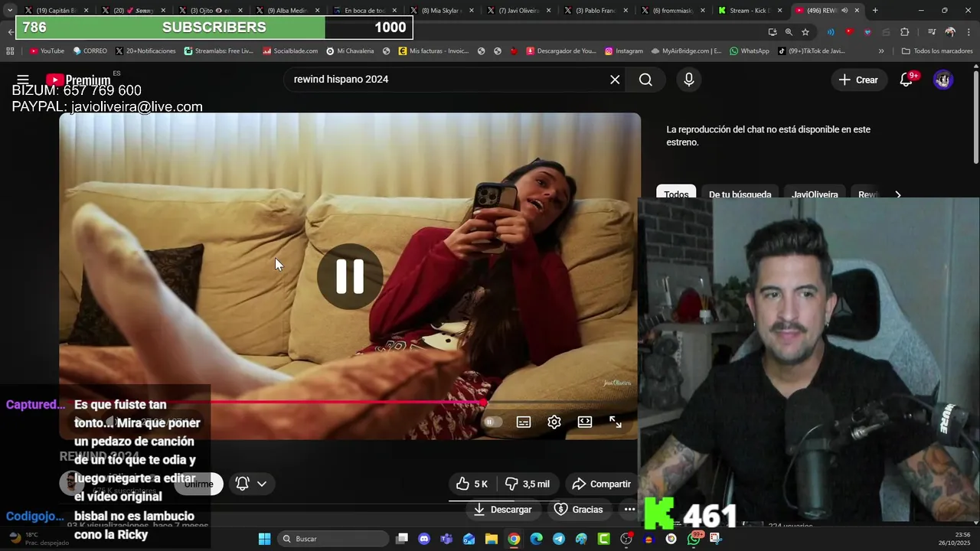Bookmark this page with star icon

click(x=805, y=32)
